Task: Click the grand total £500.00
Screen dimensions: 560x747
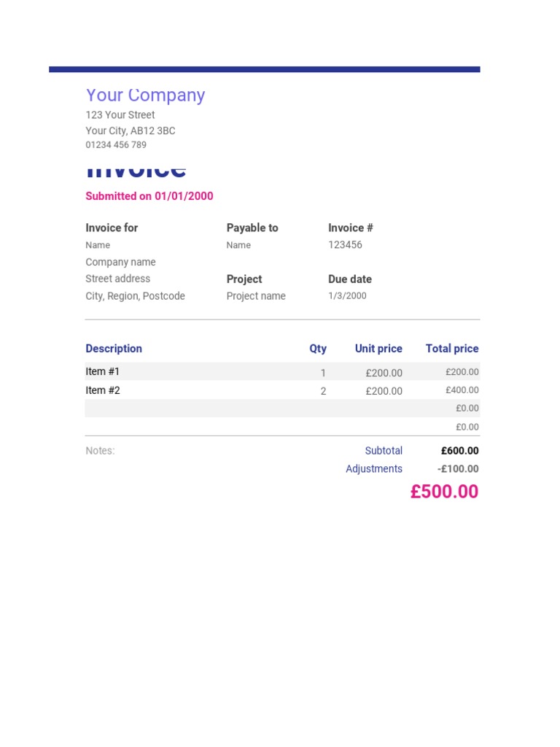Action: (444, 492)
